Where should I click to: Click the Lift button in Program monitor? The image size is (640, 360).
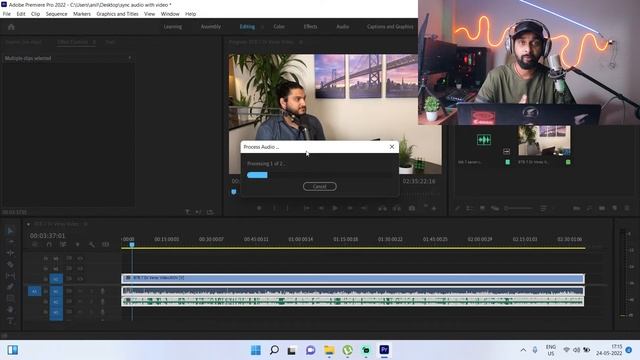pyautogui.click(x=382, y=208)
